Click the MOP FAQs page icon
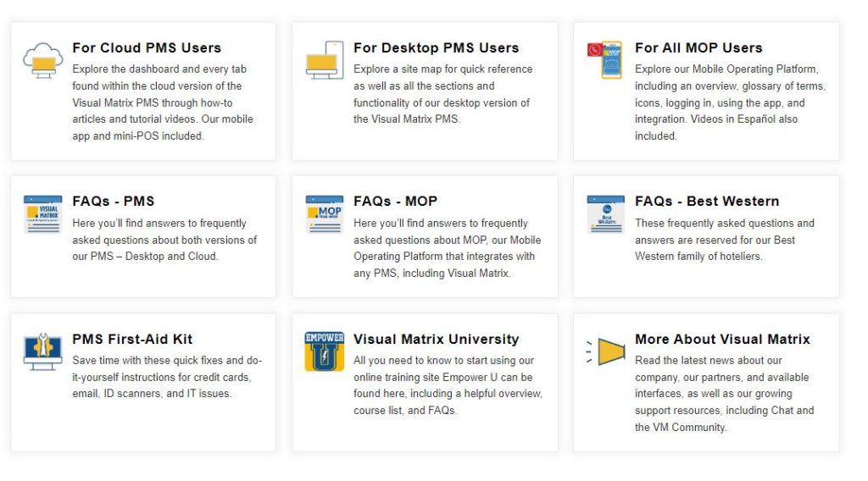This screenshot has height=481, width=868. pos(324,214)
